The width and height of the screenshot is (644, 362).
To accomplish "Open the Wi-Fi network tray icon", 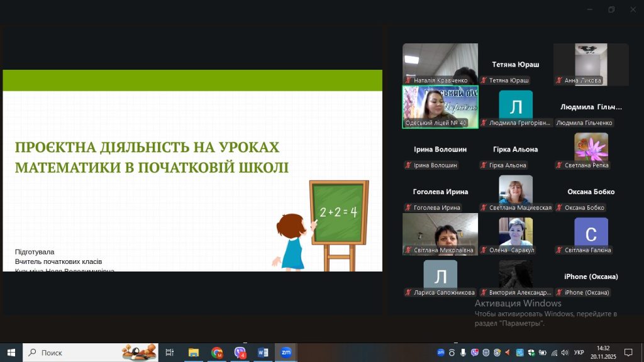I will (553, 353).
